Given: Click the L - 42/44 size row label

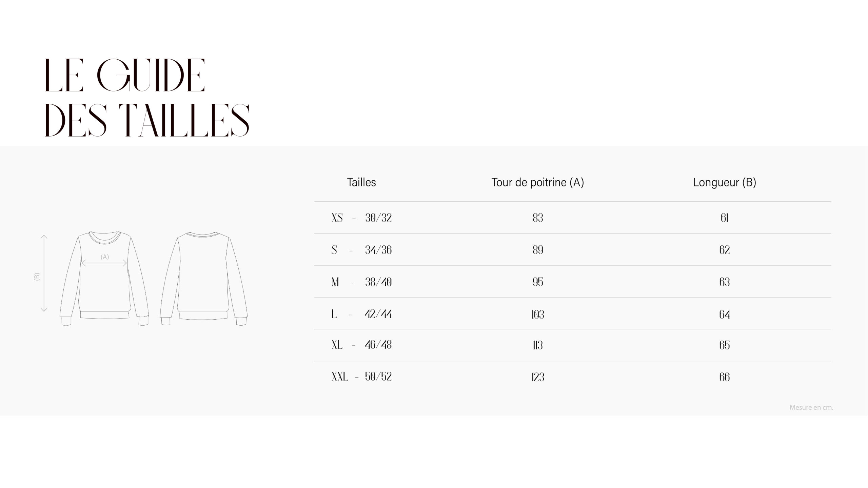Looking at the screenshot, I should pos(361,314).
